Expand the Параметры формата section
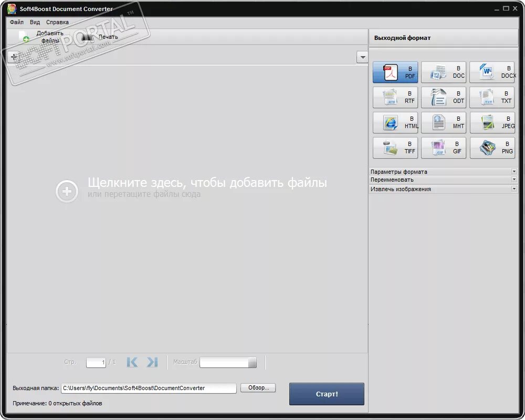The width and height of the screenshot is (525, 420). [x=444, y=172]
